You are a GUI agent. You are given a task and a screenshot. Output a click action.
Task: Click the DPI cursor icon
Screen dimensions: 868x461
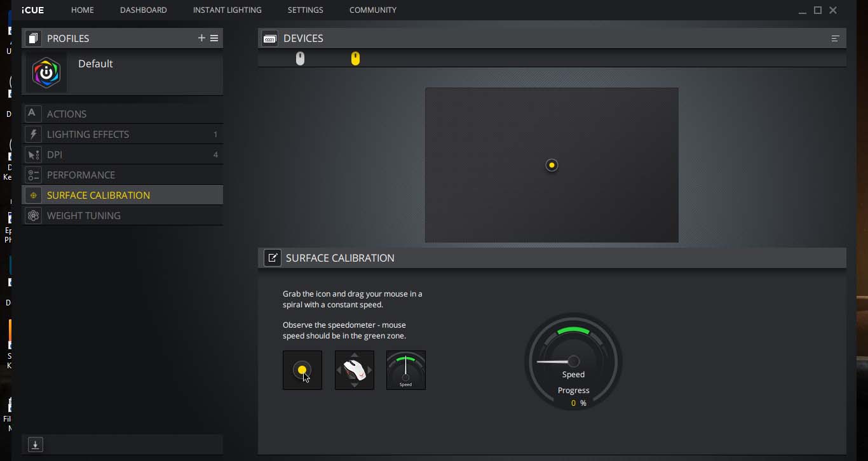pos(33,155)
